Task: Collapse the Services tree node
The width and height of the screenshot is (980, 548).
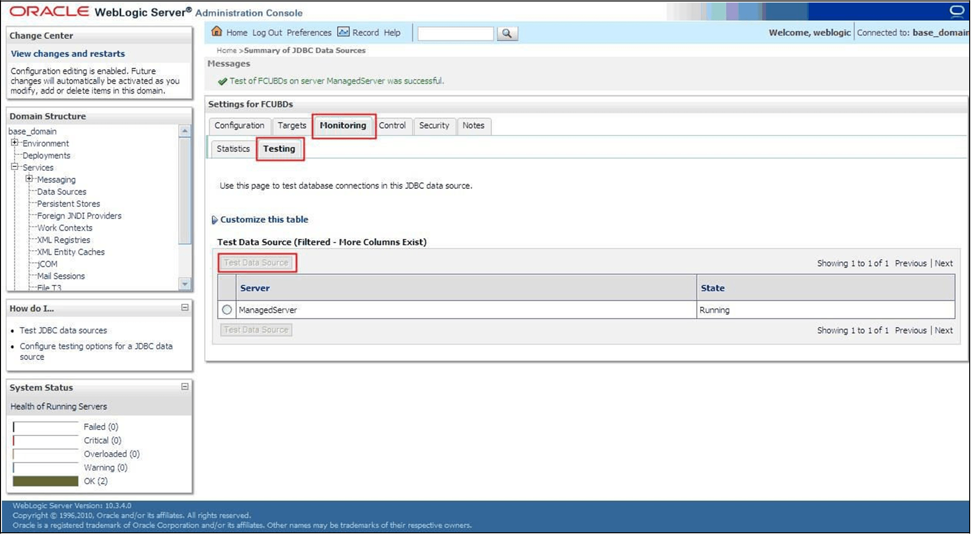Action: click(15, 167)
